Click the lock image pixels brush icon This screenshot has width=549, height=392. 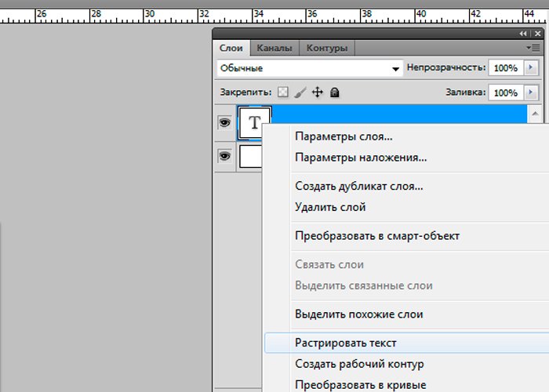[300, 93]
